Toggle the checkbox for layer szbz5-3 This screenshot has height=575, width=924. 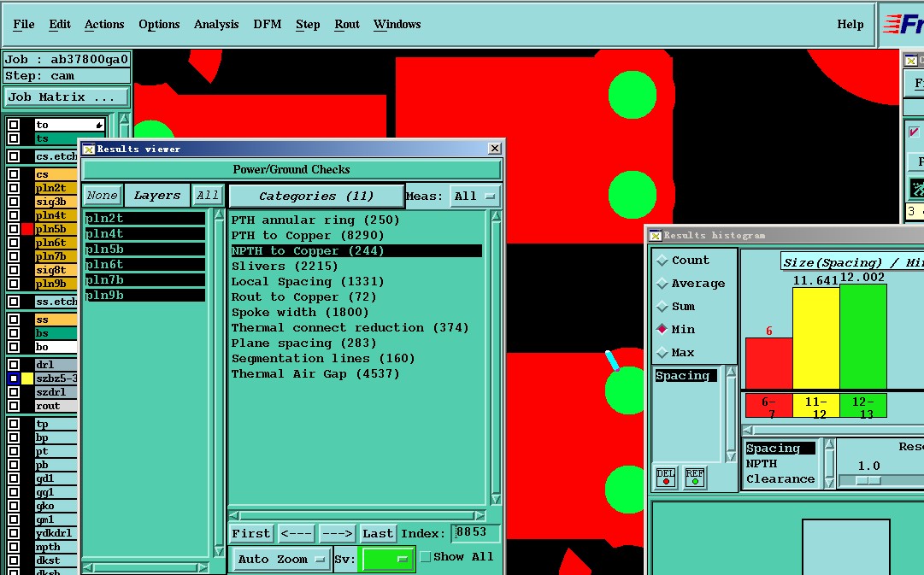tap(14, 378)
